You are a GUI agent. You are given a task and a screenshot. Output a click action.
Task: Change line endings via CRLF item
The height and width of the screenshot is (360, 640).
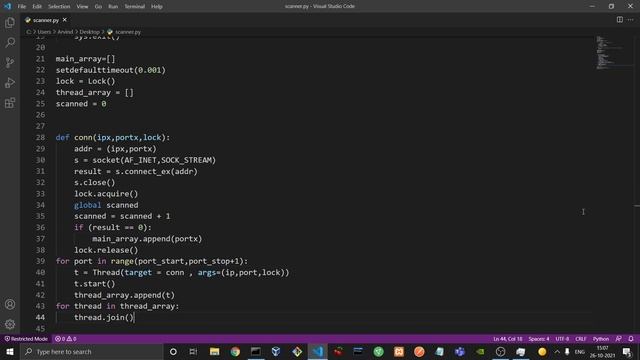[580, 339]
